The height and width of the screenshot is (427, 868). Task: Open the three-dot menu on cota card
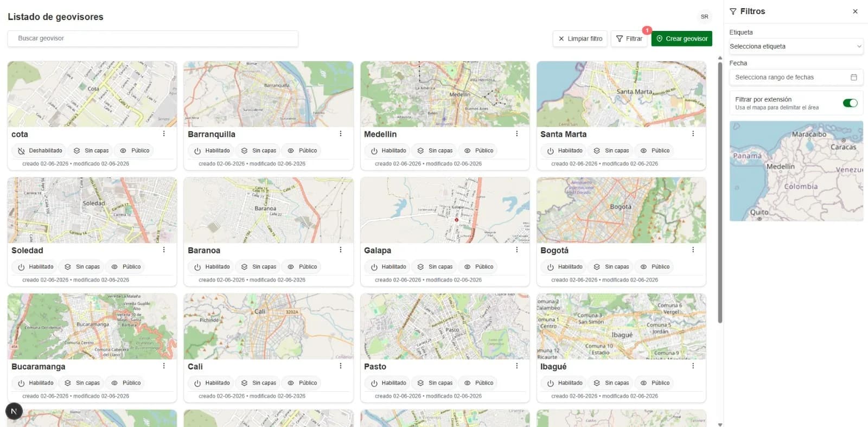point(164,133)
